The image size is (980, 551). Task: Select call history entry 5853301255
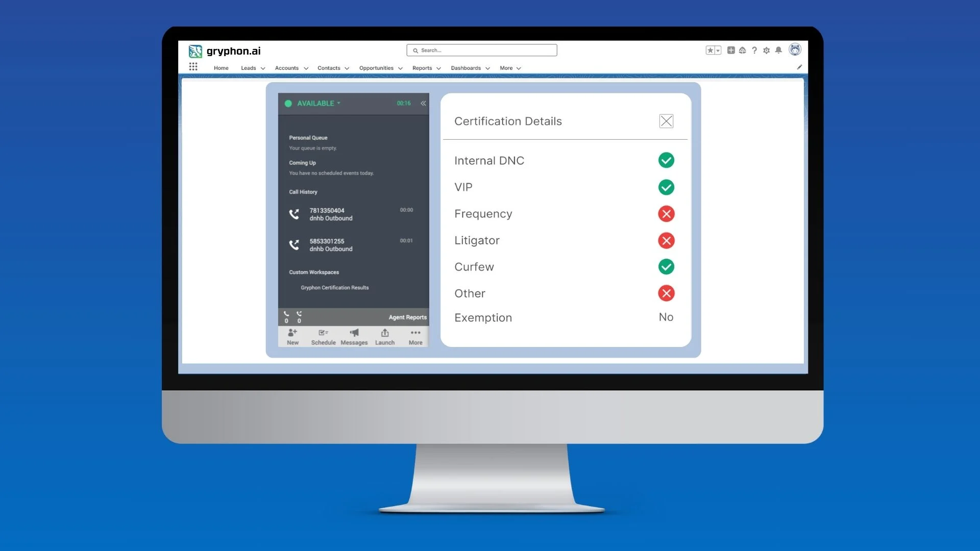coord(352,245)
